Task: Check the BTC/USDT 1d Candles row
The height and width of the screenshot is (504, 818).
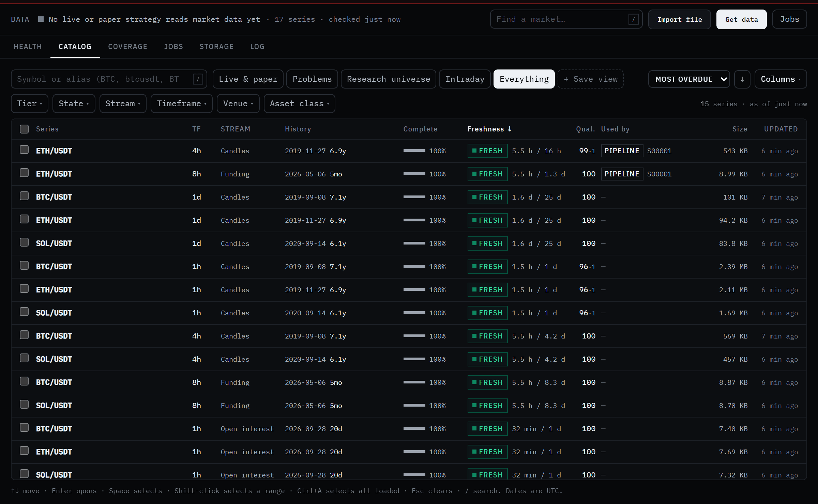Action: pos(24,196)
